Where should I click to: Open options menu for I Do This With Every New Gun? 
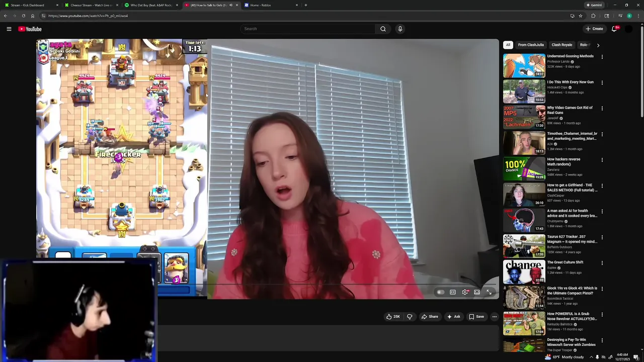click(602, 82)
